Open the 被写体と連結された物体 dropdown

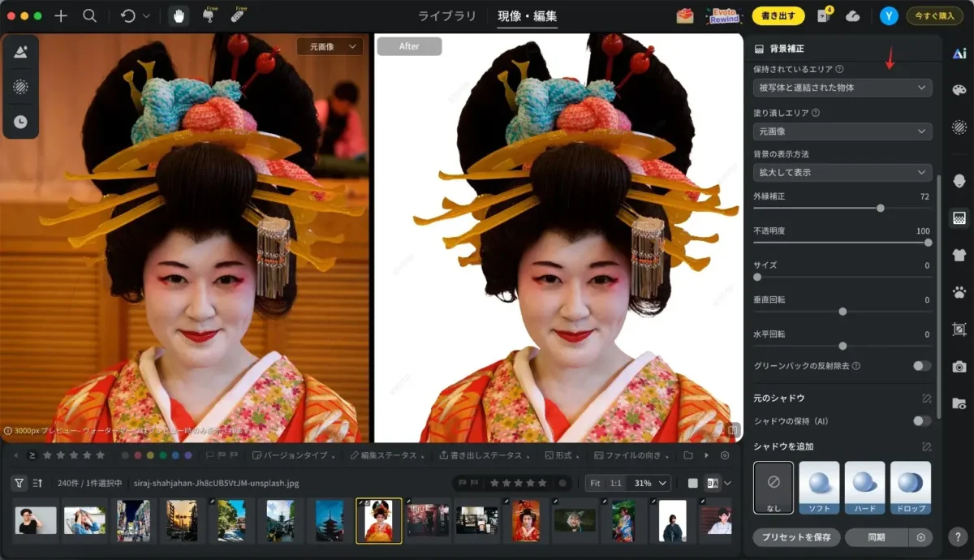(842, 88)
